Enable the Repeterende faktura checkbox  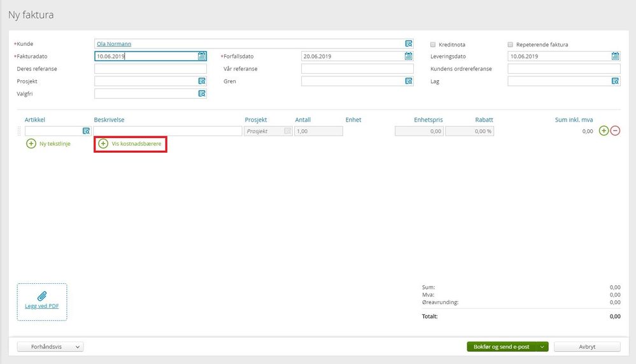(510, 45)
